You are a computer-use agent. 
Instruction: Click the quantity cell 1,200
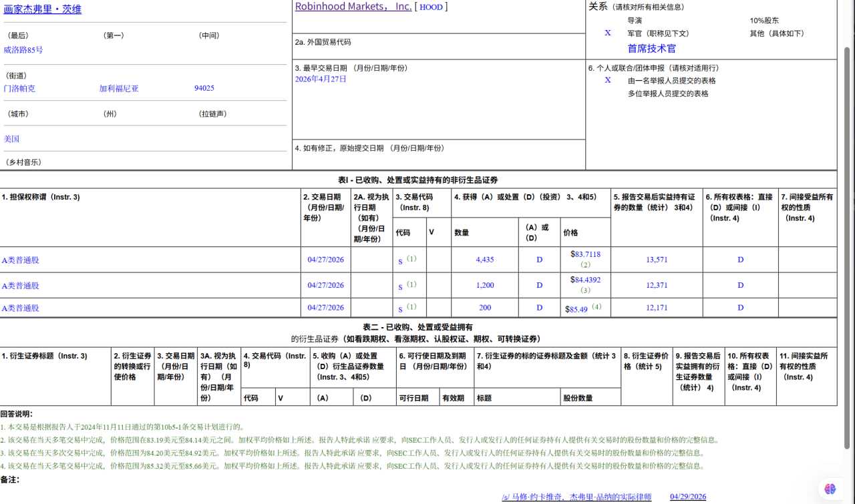[x=485, y=285]
